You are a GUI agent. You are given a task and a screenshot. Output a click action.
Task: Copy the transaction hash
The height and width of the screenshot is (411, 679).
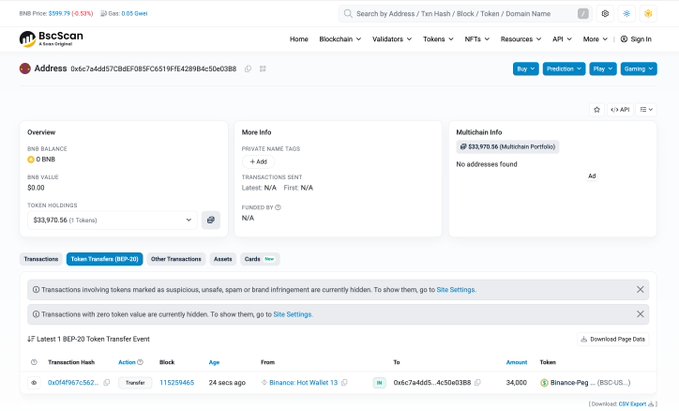click(107, 383)
